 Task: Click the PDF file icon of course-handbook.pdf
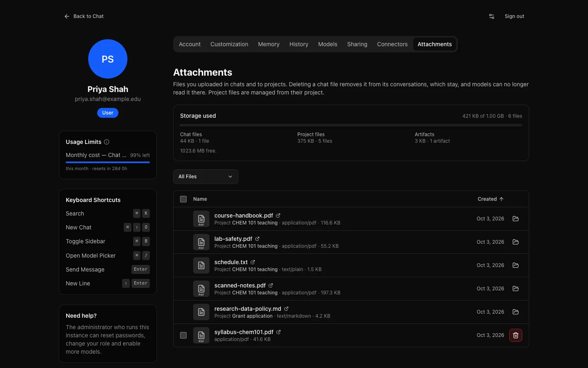coord(201,219)
